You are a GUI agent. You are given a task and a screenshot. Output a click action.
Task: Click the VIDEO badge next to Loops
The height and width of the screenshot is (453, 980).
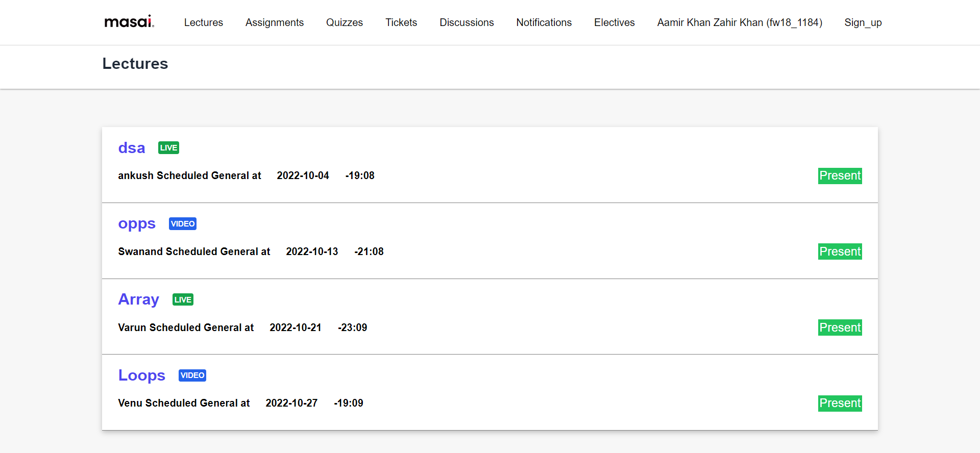point(192,375)
